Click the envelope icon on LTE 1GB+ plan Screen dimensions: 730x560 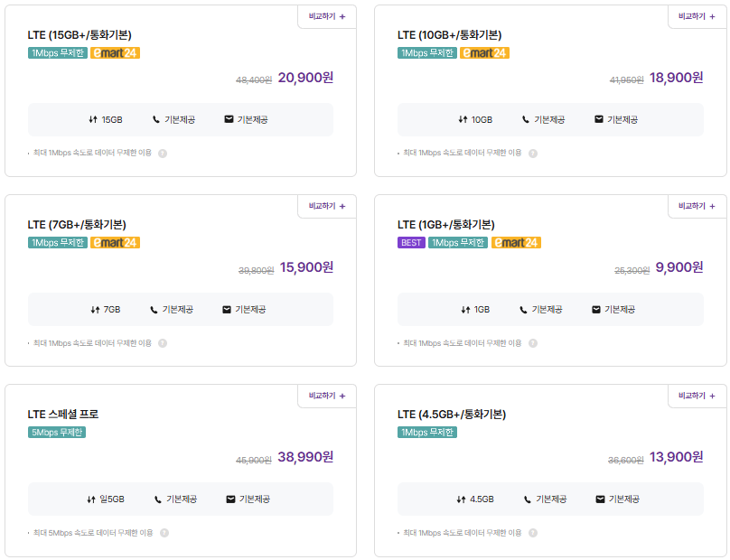596,309
